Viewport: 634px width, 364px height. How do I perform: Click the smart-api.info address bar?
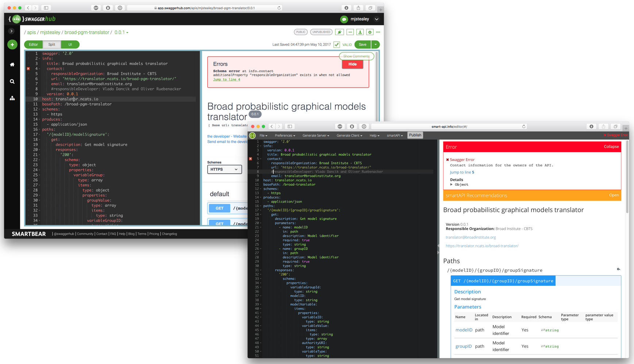click(x=449, y=127)
